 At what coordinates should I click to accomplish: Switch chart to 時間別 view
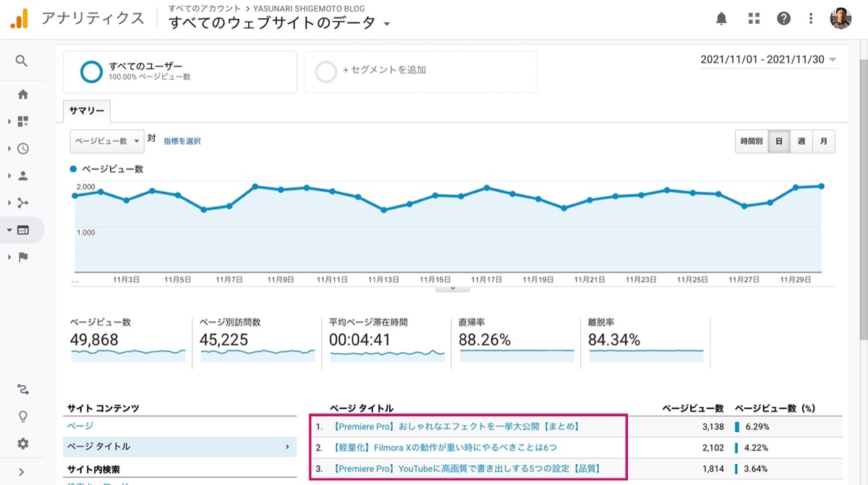tap(751, 142)
